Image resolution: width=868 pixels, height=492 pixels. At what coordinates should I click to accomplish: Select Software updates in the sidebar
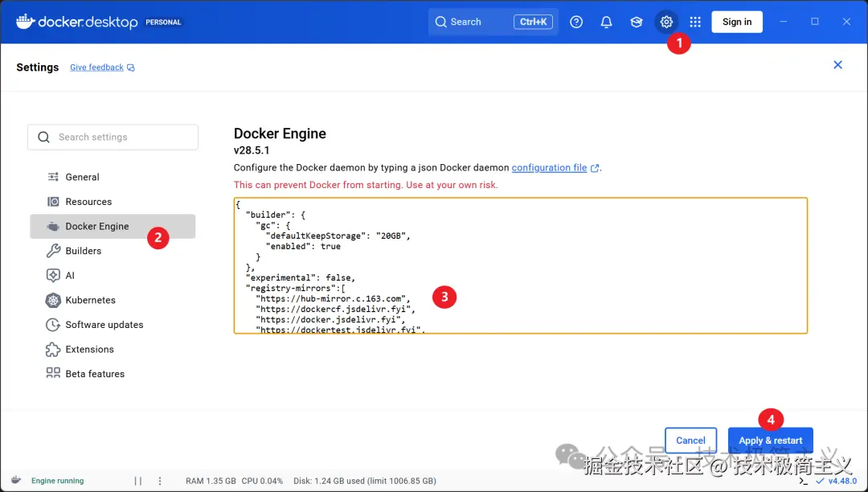click(113, 324)
